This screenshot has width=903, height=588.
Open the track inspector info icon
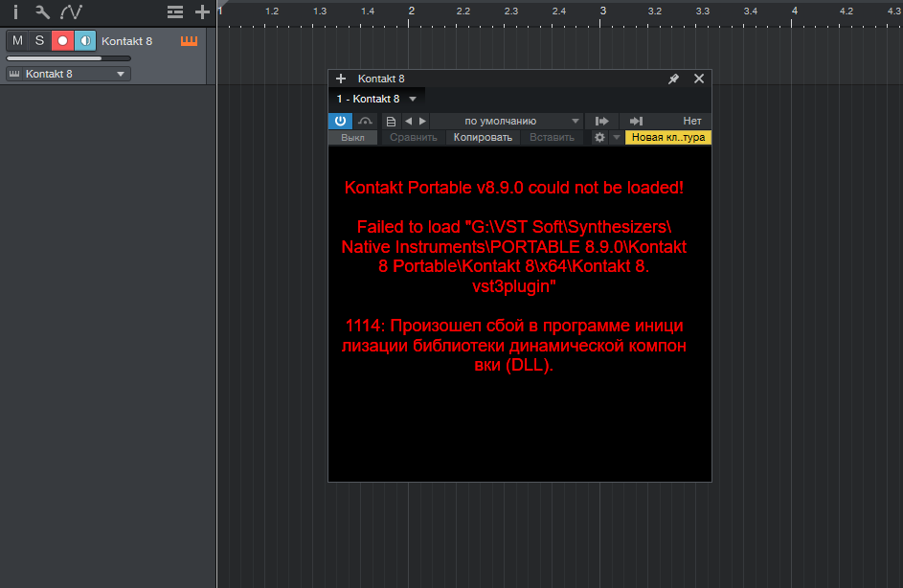pyautogui.click(x=15, y=11)
